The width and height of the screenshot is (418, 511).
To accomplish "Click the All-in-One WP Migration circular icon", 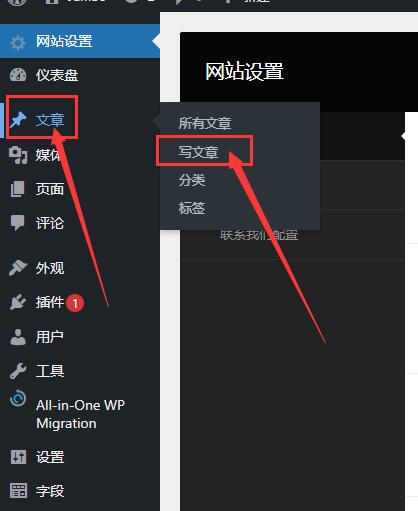I will pyautogui.click(x=18, y=398).
